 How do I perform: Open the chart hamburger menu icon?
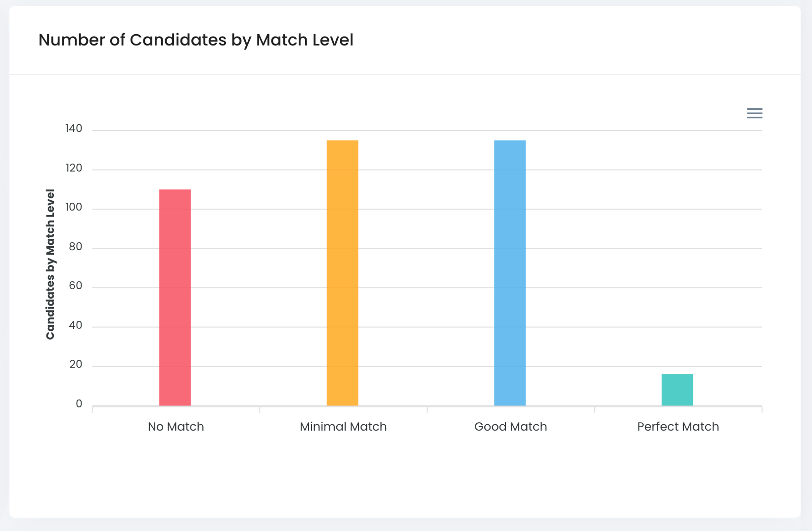point(754,113)
